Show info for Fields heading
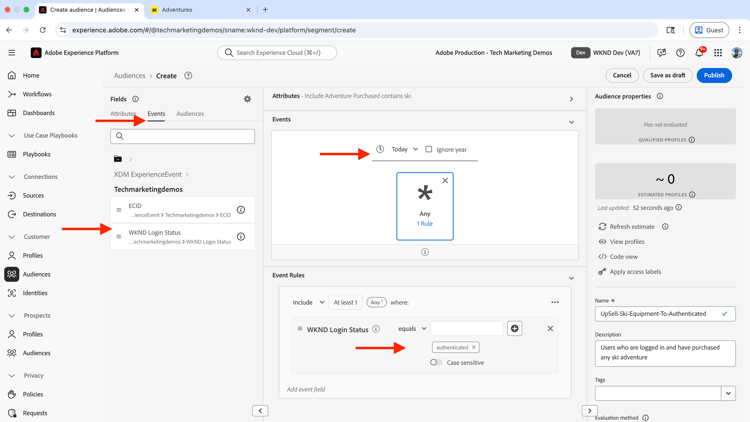Image resolution: width=750 pixels, height=422 pixels. (135, 99)
